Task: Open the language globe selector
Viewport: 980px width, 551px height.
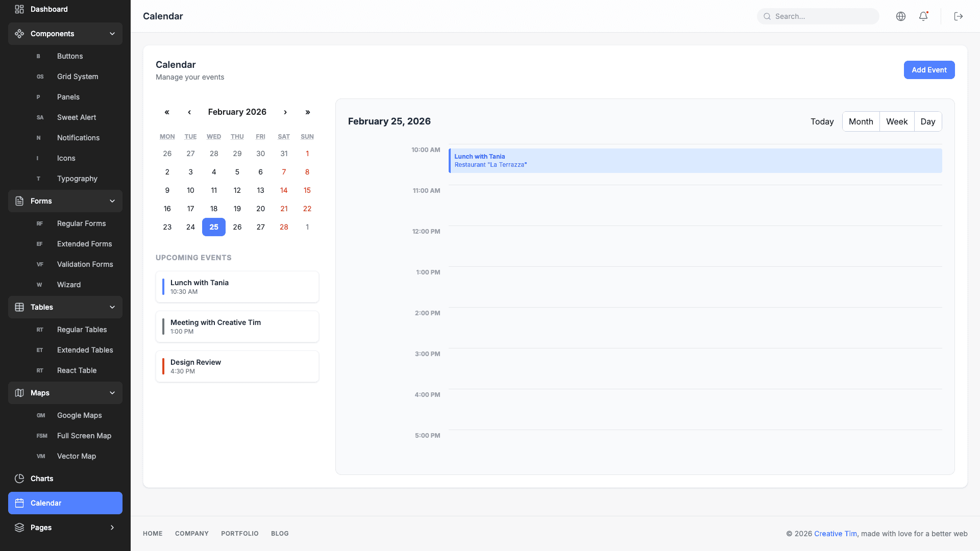Action: tap(900, 16)
